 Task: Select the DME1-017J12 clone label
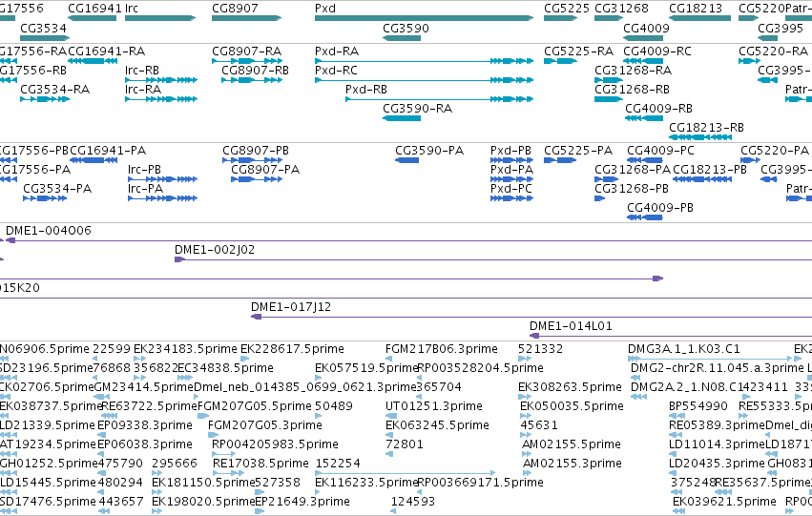(x=290, y=307)
